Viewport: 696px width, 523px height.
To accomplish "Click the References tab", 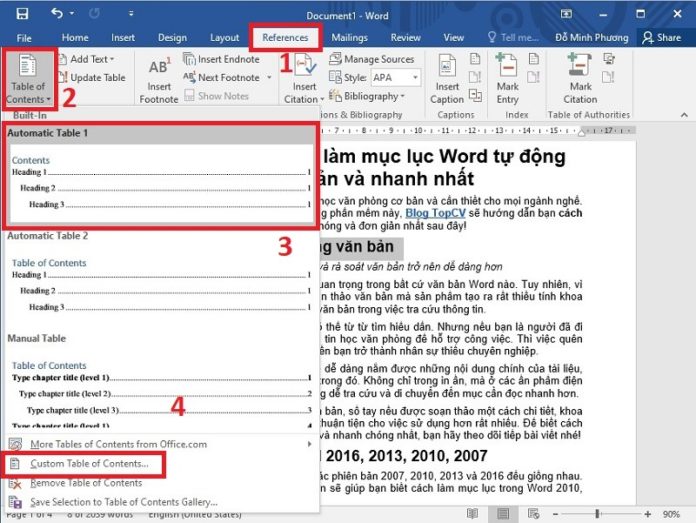I will (x=285, y=38).
